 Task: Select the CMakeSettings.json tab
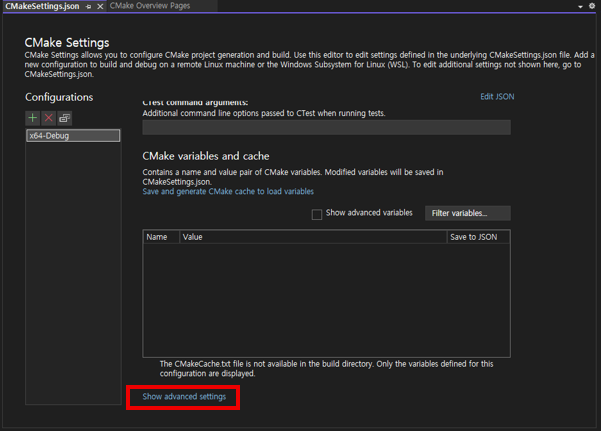coord(42,6)
